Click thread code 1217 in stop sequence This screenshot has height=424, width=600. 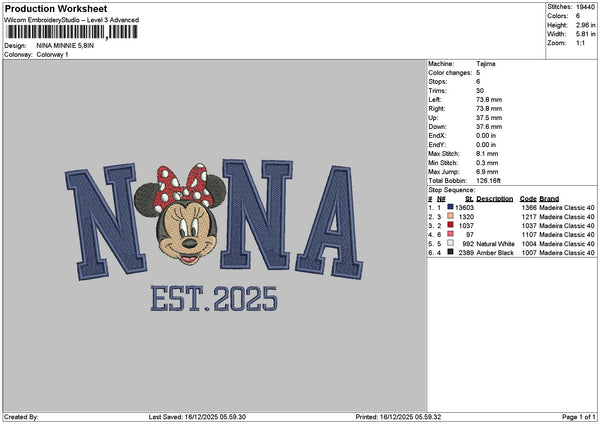pos(529,217)
